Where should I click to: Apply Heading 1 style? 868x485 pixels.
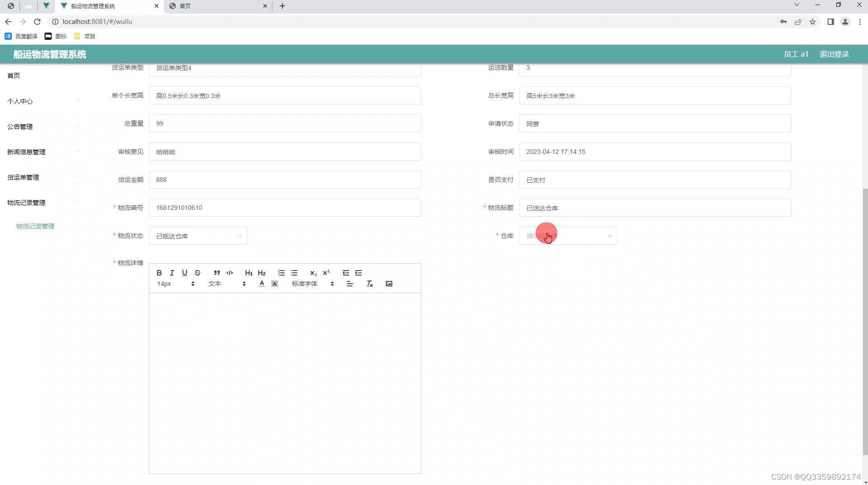pos(249,273)
